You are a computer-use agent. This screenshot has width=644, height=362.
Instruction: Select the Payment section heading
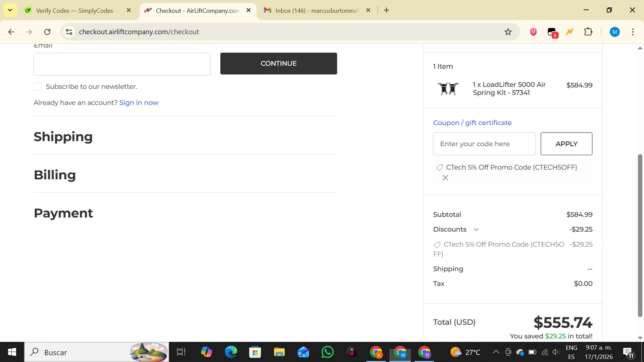[x=64, y=213]
